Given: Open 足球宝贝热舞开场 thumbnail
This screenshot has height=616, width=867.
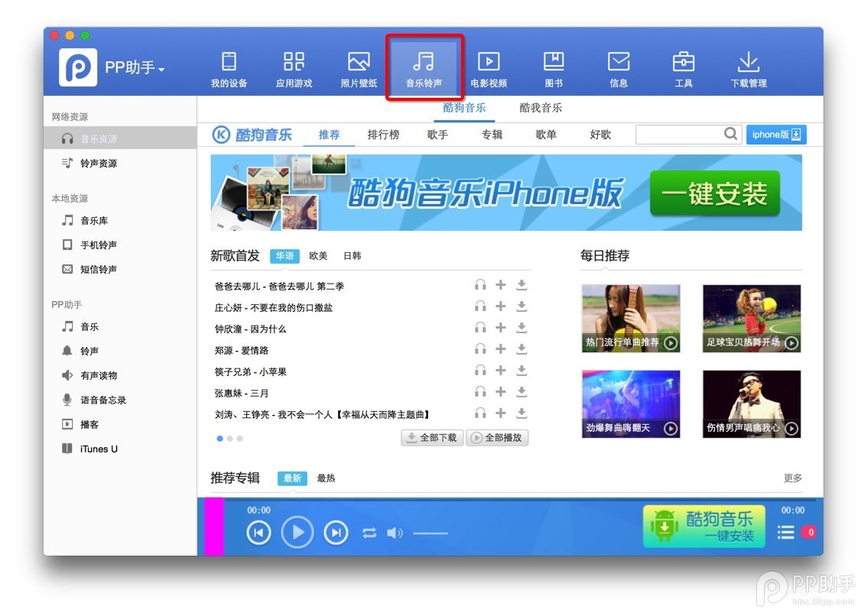Looking at the screenshot, I should 752,318.
